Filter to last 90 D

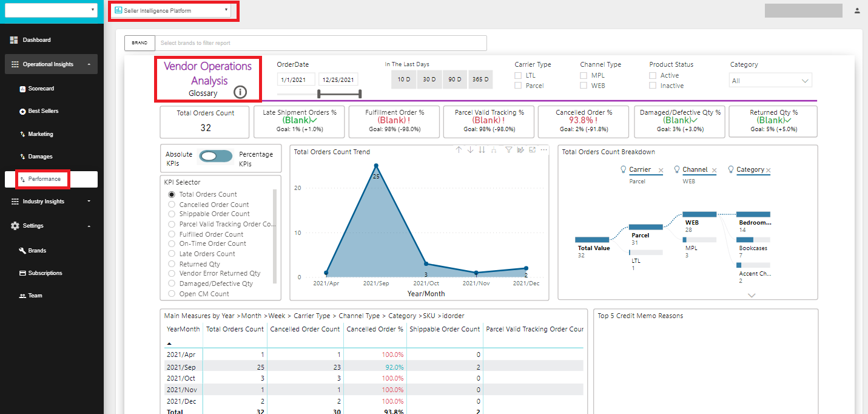click(x=455, y=80)
